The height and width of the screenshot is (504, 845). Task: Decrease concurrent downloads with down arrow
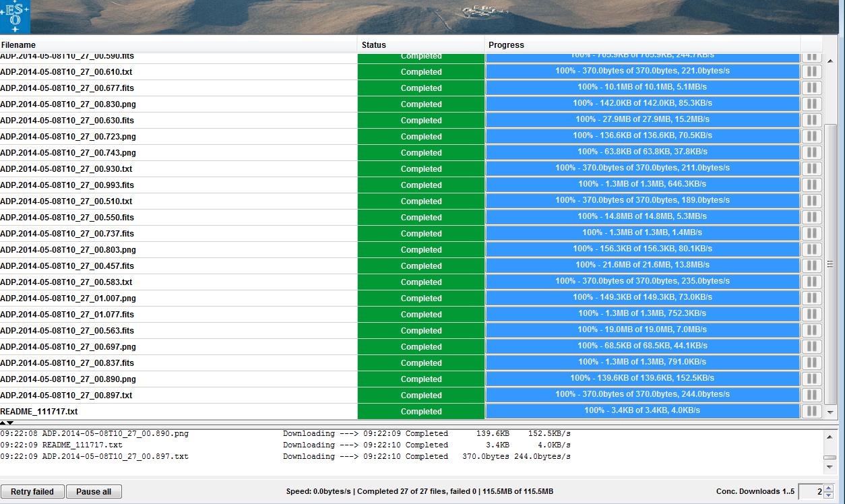click(x=829, y=495)
